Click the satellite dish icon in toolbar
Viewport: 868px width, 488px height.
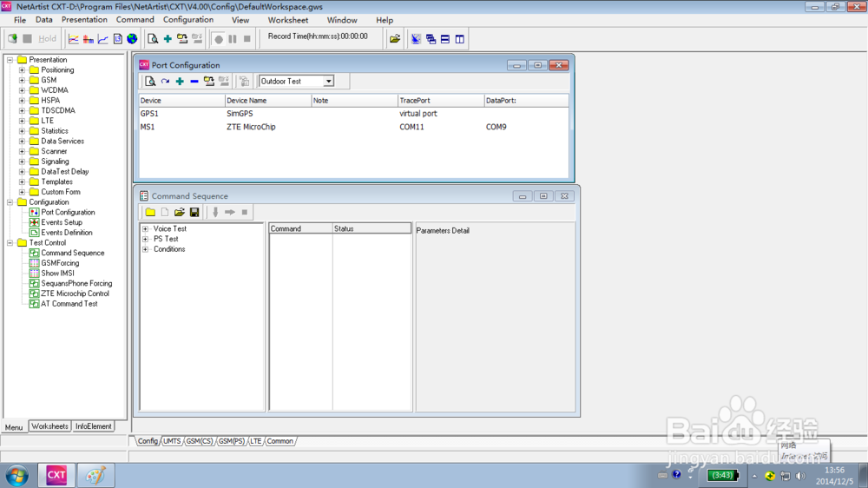click(416, 39)
